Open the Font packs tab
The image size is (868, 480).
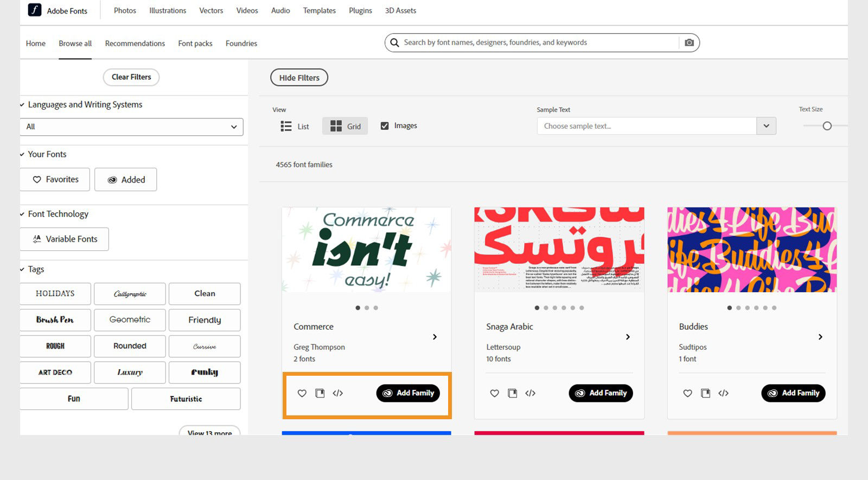(195, 43)
